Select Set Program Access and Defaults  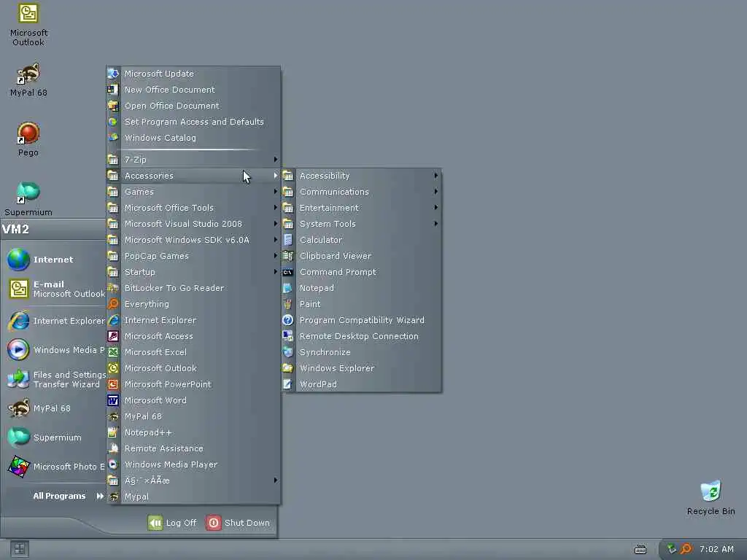pos(193,122)
